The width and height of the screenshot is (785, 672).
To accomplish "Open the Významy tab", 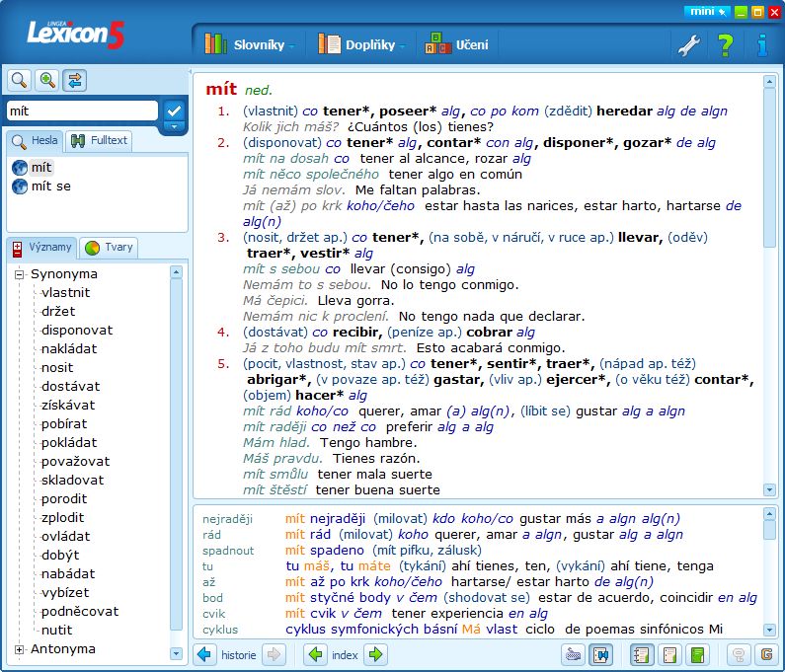I will coord(42,247).
